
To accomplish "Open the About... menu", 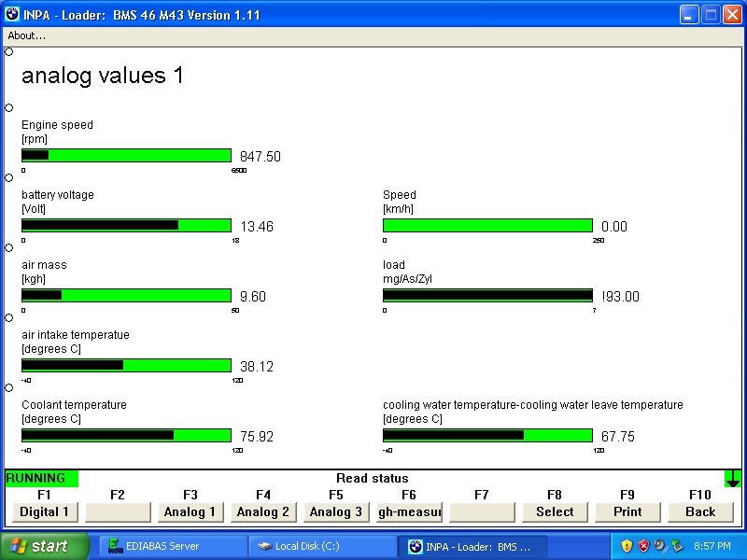I will click(x=27, y=35).
